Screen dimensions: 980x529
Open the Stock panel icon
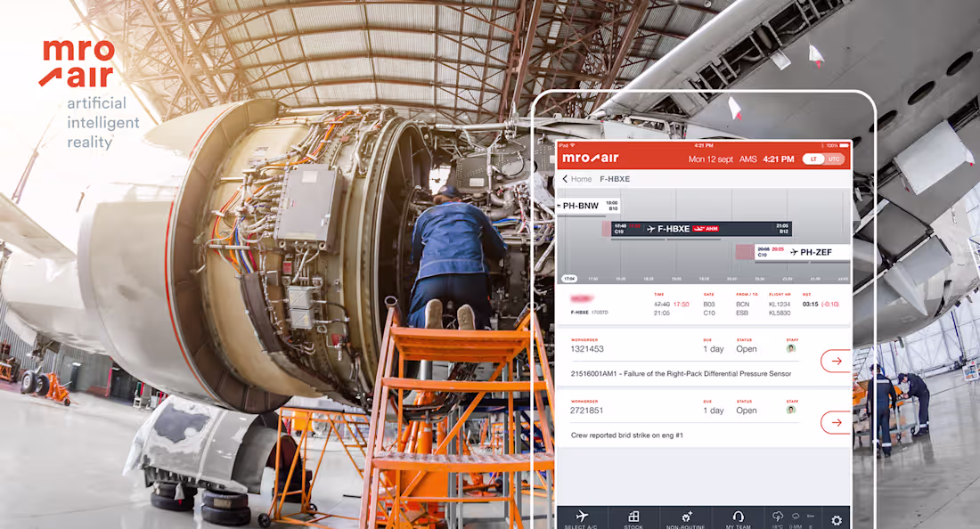(635, 517)
